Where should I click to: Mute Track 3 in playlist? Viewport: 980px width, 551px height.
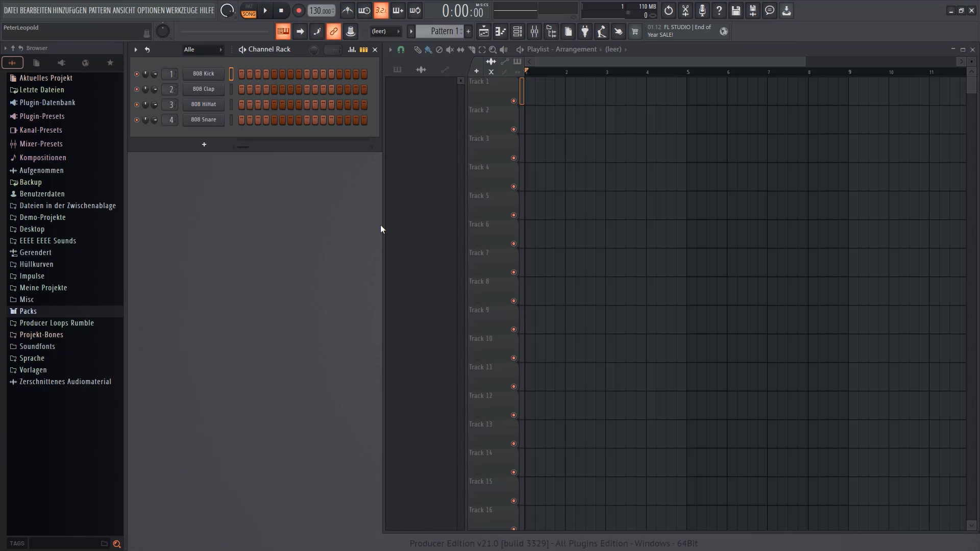pos(513,158)
